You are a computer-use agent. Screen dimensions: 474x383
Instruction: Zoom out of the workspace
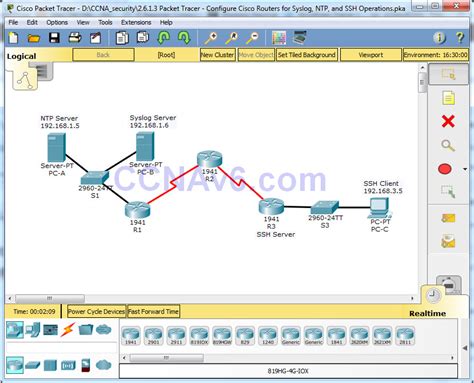pyautogui.click(x=252, y=38)
